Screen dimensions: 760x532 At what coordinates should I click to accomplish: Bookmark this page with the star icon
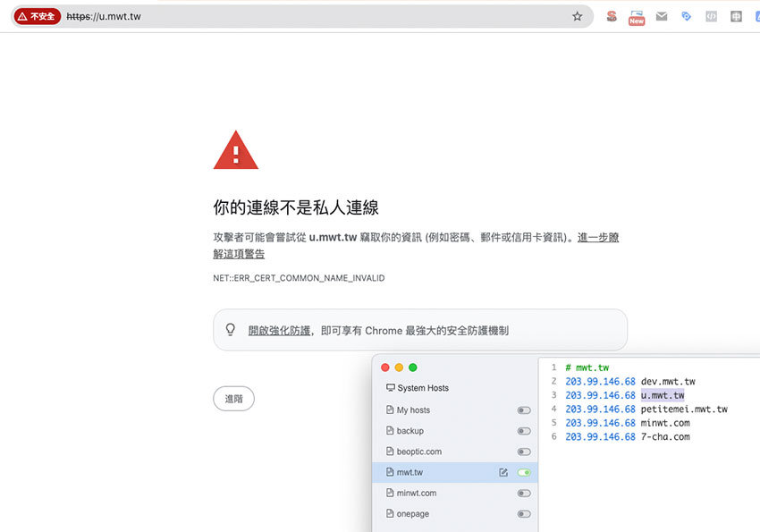[x=577, y=16]
